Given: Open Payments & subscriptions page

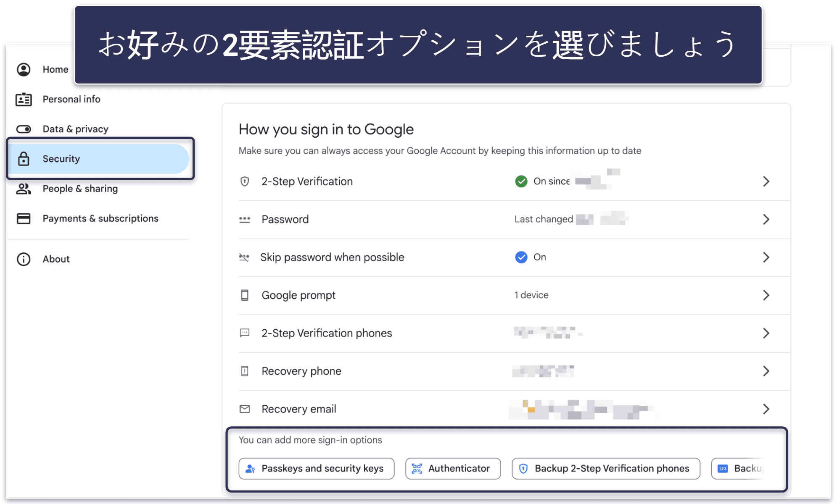Looking at the screenshot, I should (100, 218).
